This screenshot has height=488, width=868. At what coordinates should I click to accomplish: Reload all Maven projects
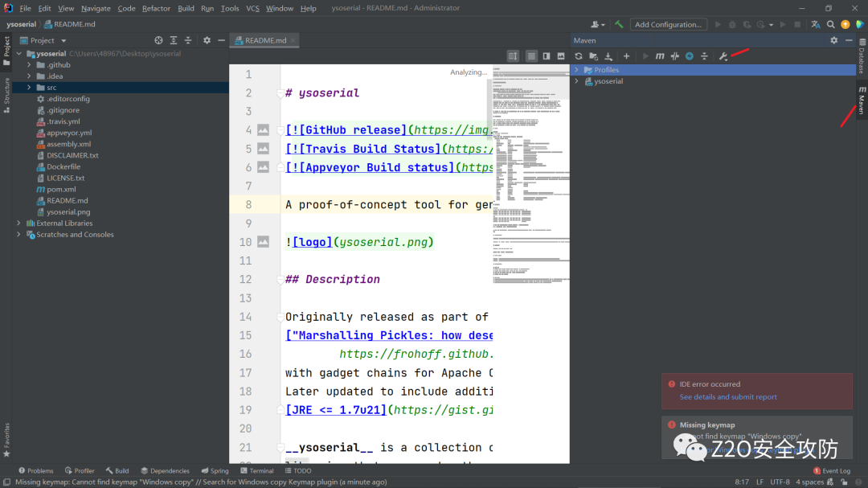tap(579, 56)
